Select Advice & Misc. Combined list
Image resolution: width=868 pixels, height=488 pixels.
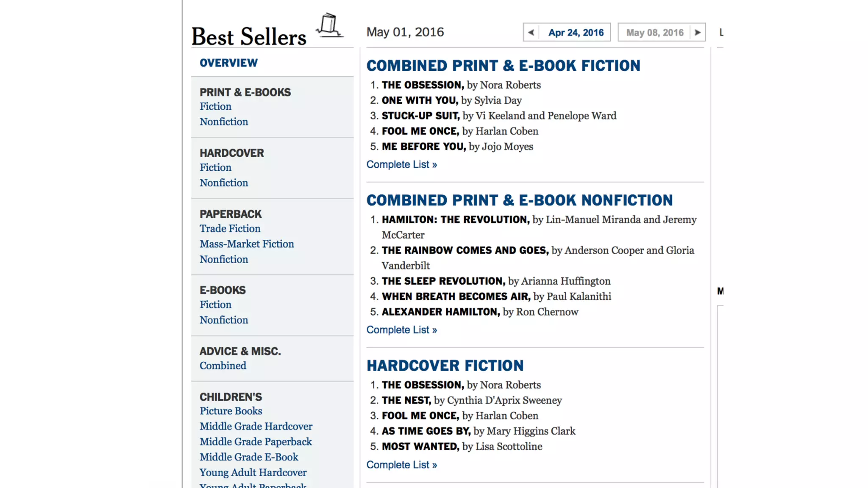point(223,366)
